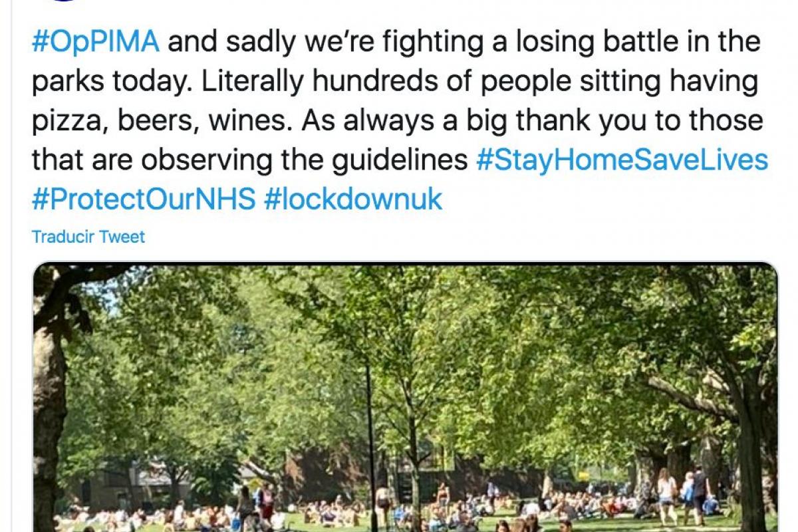Click the #StayHomeSaveLives hashtag
Image resolution: width=798 pixels, height=532 pixels.
(x=622, y=160)
